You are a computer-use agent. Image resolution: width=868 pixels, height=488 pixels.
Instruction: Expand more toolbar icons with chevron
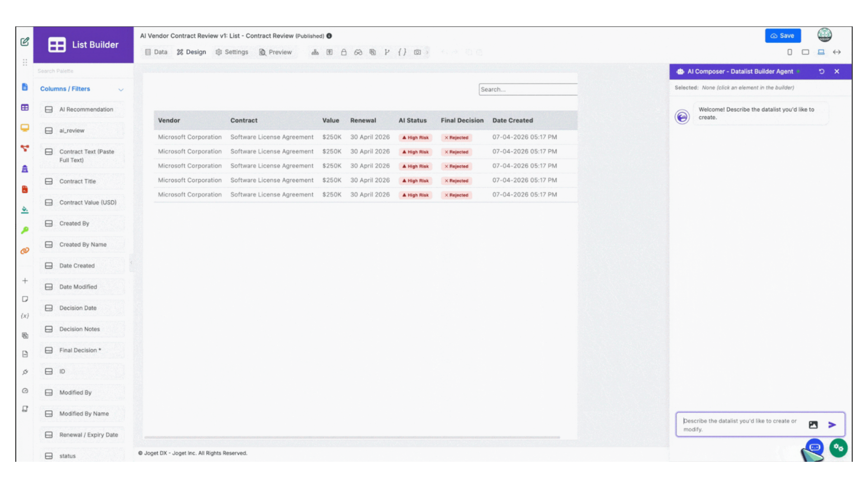(x=427, y=52)
